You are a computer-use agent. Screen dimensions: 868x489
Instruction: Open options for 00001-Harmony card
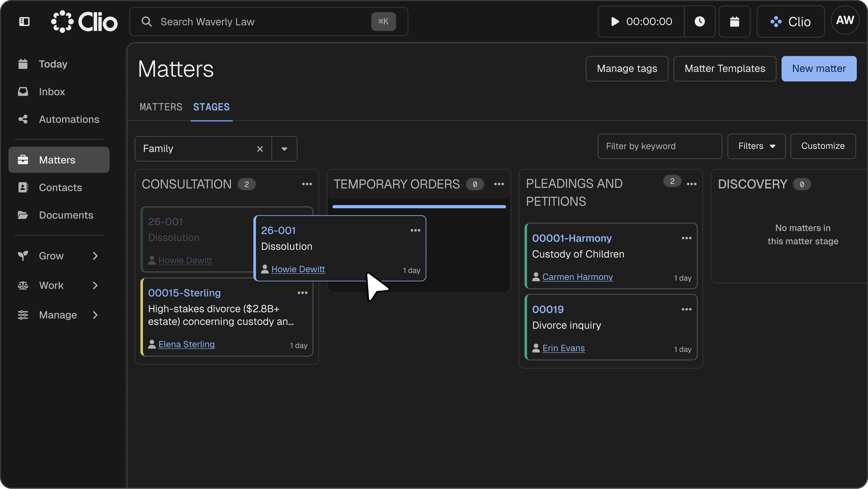pos(686,238)
